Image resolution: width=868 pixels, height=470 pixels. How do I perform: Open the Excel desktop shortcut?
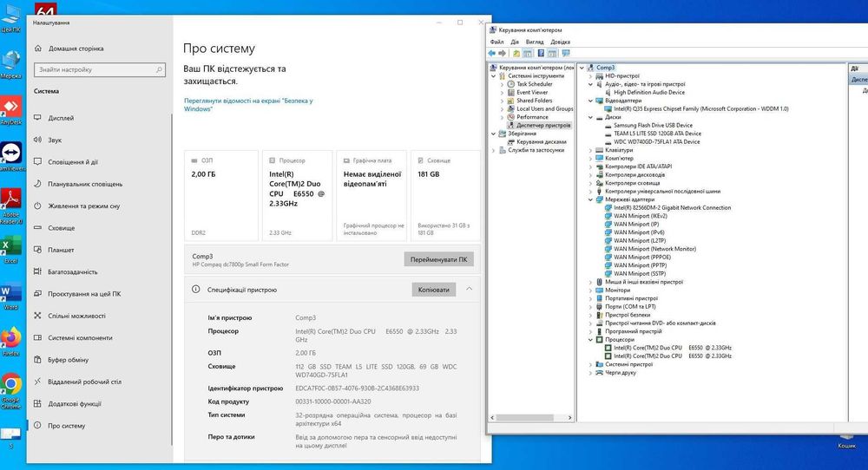11,250
